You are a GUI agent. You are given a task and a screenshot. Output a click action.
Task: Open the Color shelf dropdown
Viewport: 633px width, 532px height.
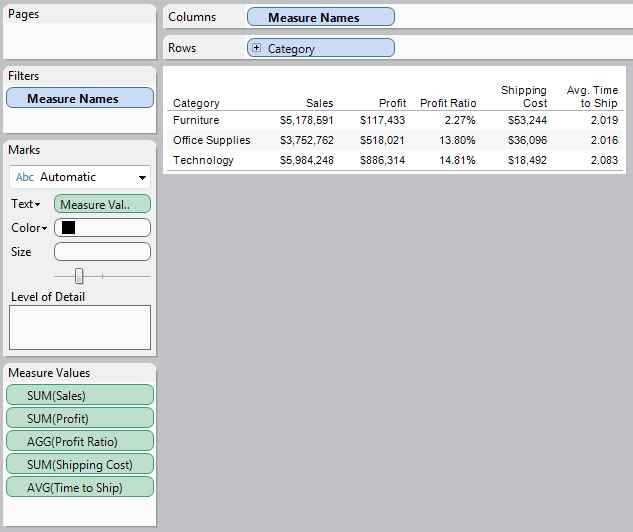(29, 228)
